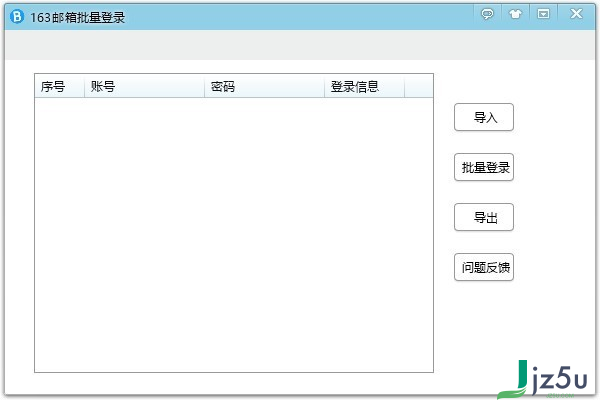Click the blue B application logo icon
The image size is (600, 400).
pyautogui.click(x=17, y=17)
